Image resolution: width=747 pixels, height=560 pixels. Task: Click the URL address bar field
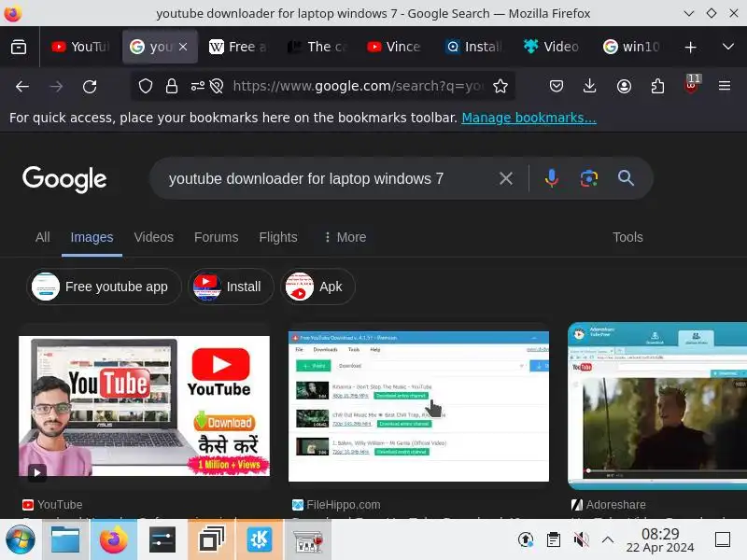[x=358, y=86]
